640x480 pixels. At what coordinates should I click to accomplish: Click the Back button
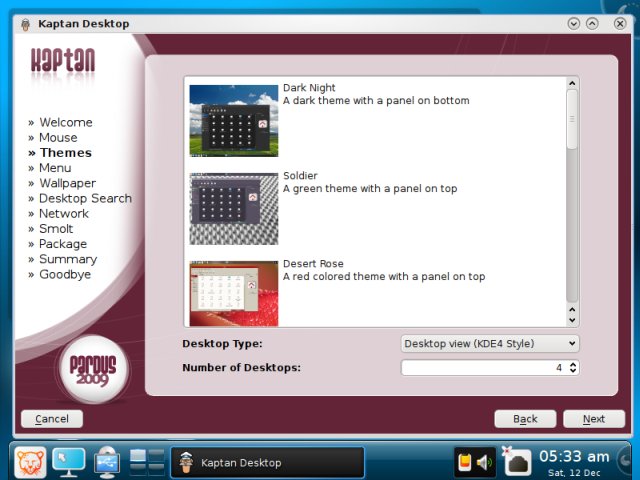point(525,419)
